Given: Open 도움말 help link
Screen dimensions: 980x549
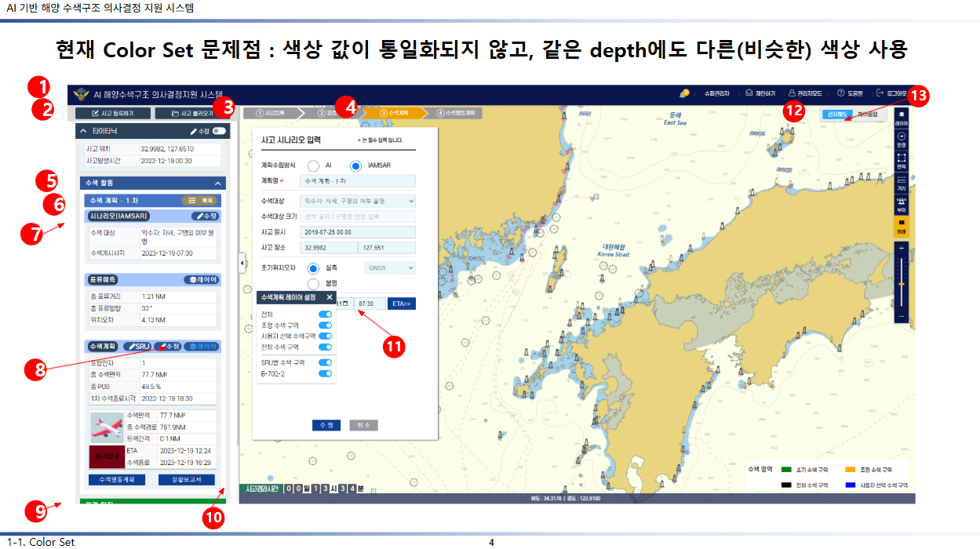Looking at the screenshot, I should coord(851,93).
